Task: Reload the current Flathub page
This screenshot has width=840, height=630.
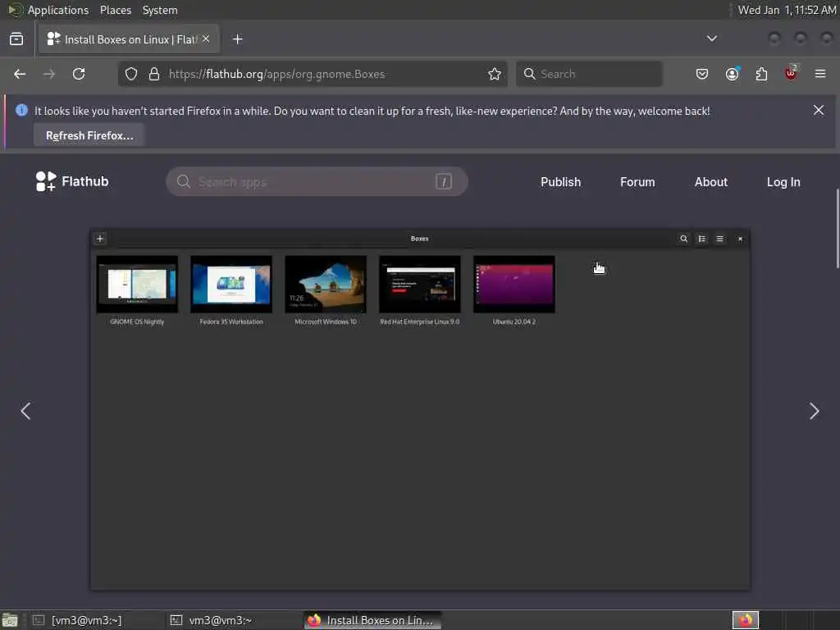Action: click(x=79, y=74)
